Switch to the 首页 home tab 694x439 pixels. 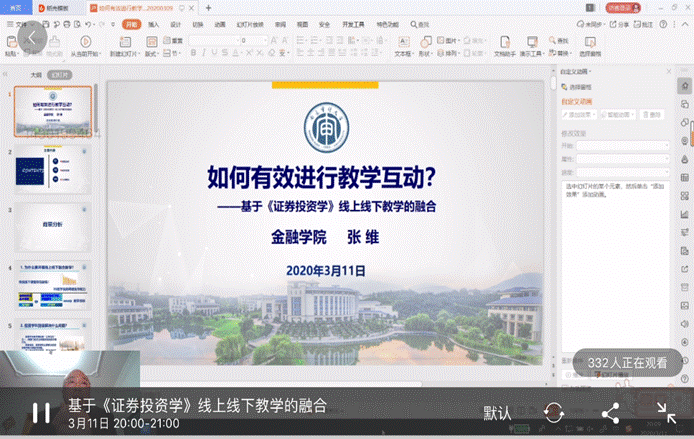[x=16, y=8]
